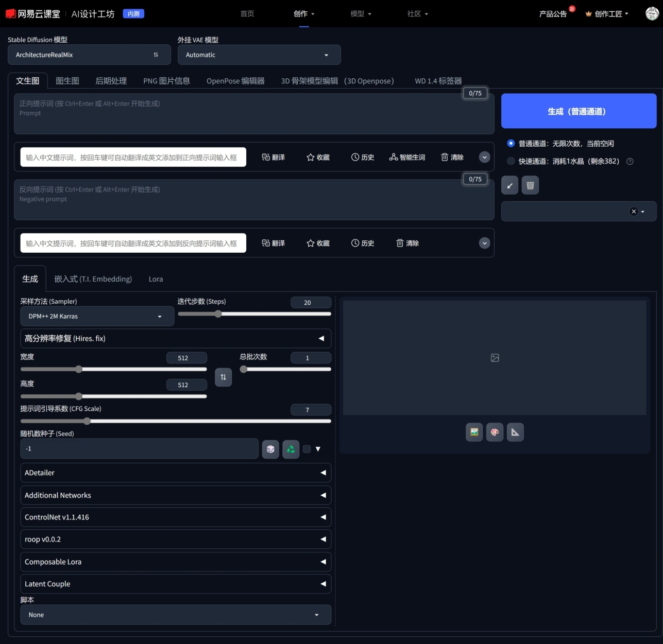Click the question mark help icon

[x=630, y=161]
